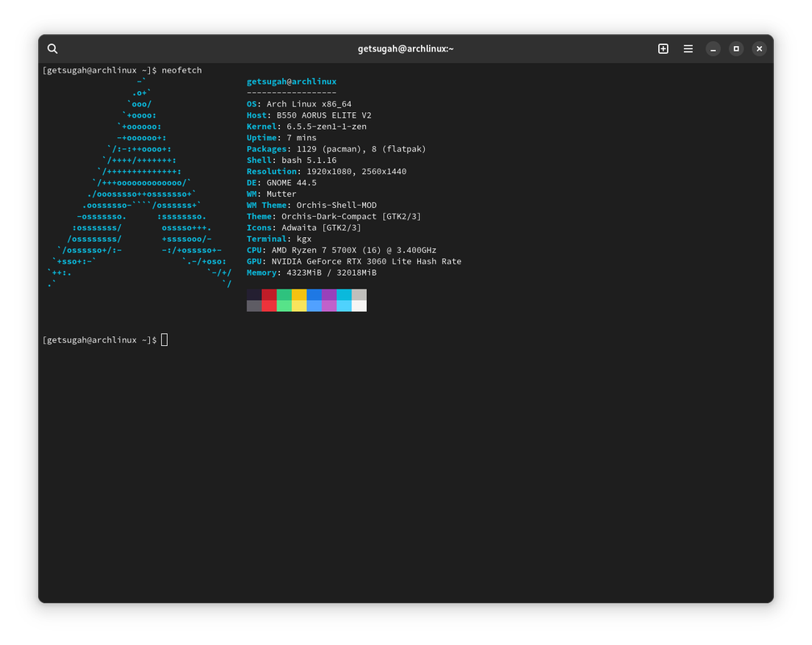The height and width of the screenshot is (645, 812).
Task: Click the window title getsugah@archlinux:~
Action: coord(406,48)
